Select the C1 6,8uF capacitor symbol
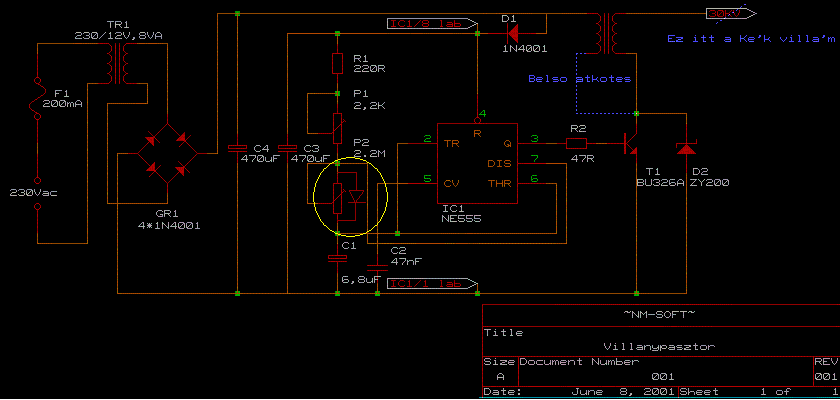The image size is (840, 400). (x=337, y=259)
